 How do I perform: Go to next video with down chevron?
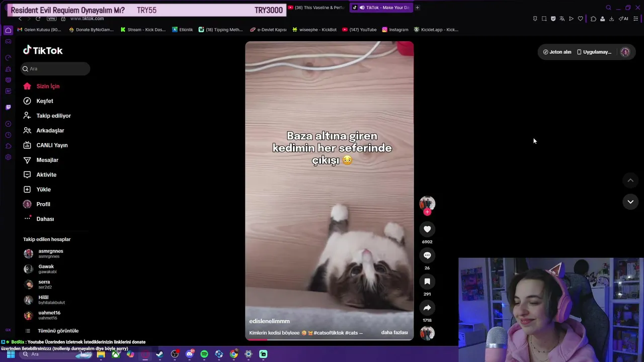[630, 202]
